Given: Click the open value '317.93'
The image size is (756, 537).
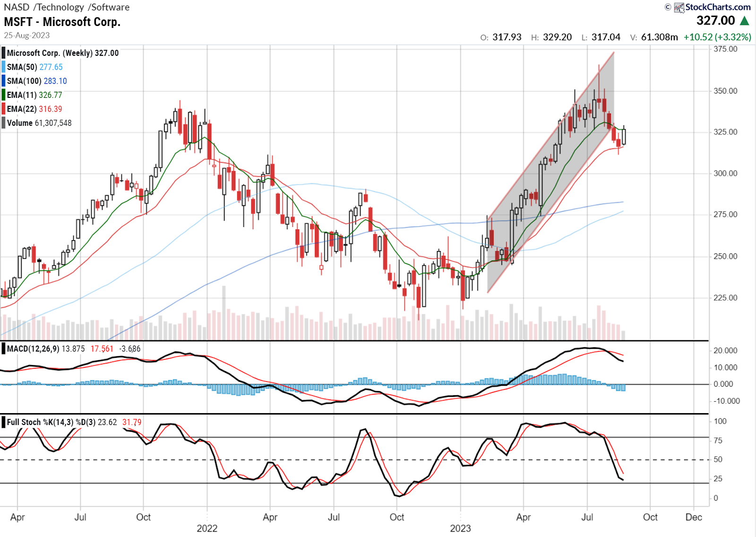Looking at the screenshot, I should click(507, 37).
